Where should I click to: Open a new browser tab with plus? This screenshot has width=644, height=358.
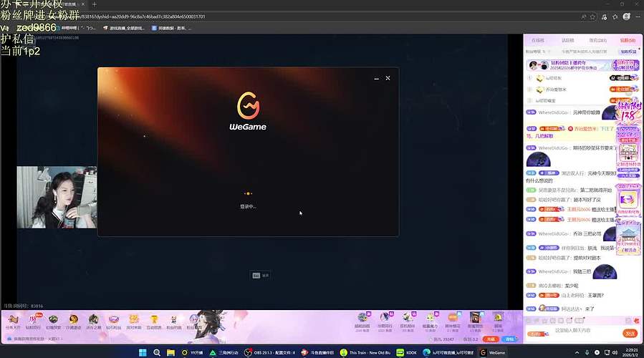[x=94, y=4]
